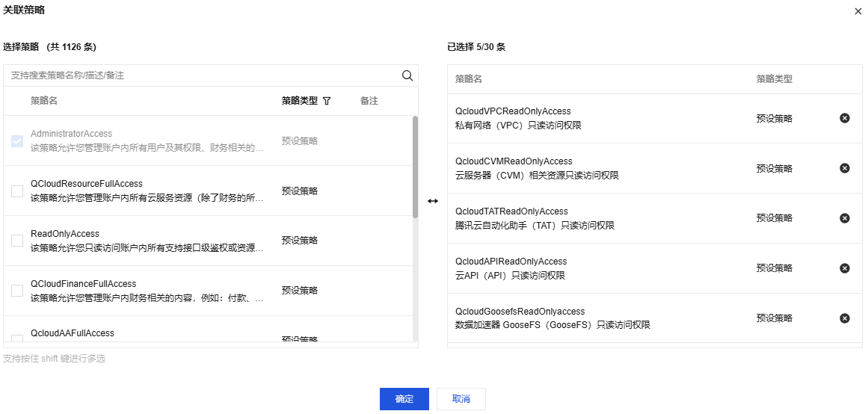Click the policy list vertical scrollbar
The image size is (868, 414).
point(415,166)
